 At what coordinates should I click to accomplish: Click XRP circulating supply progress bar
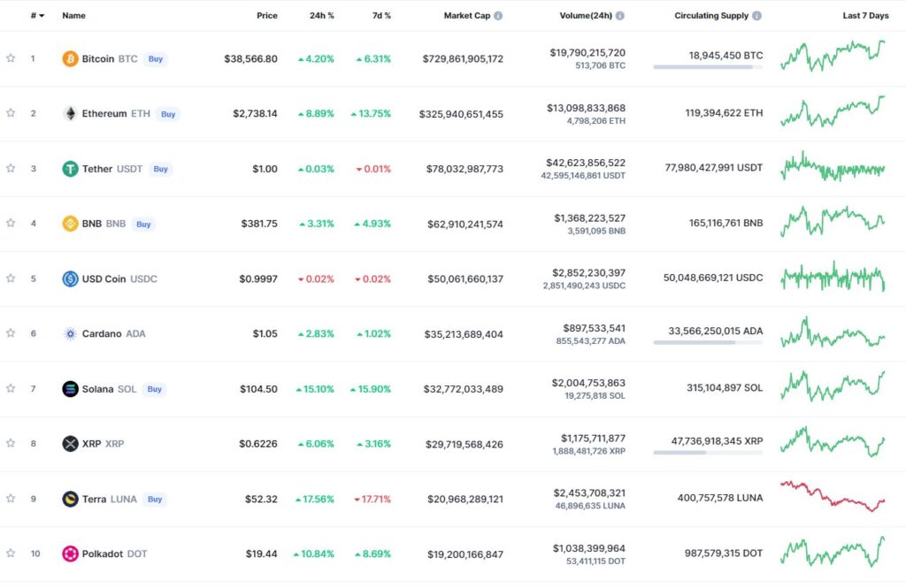coord(708,453)
